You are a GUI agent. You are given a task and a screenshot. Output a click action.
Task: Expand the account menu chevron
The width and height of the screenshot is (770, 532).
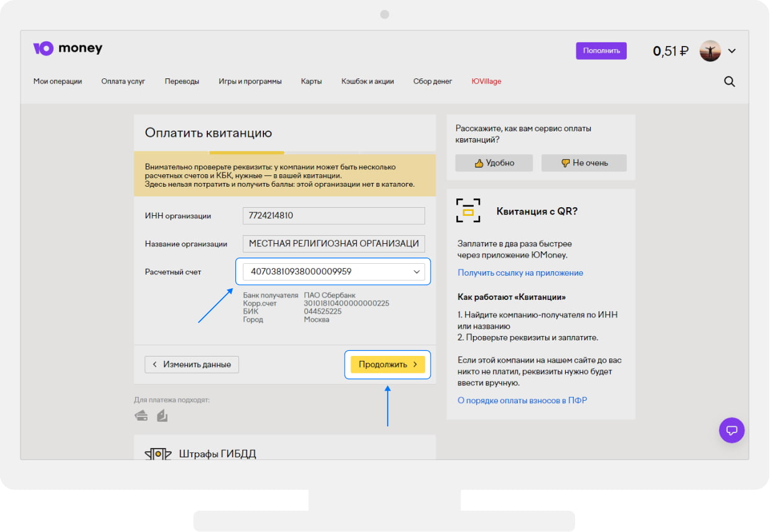[x=732, y=51]
